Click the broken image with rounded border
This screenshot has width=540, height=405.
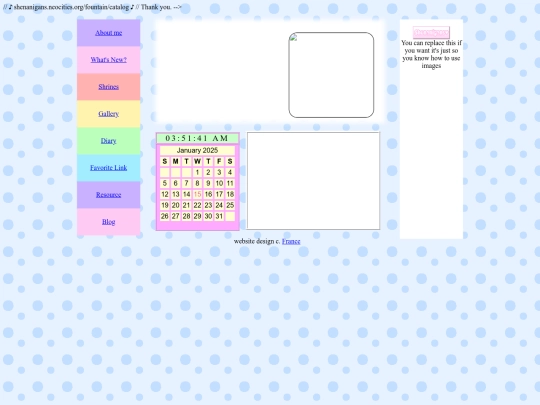click(x=331, y=75)
